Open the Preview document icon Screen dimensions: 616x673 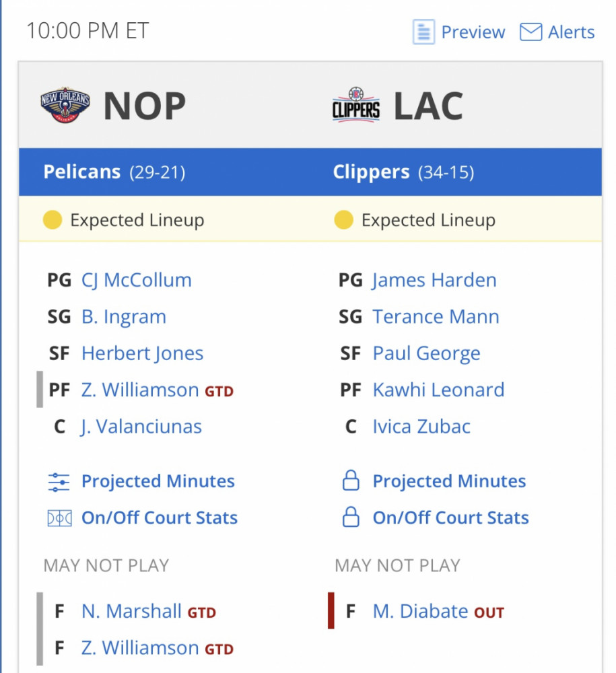[423, 32]
